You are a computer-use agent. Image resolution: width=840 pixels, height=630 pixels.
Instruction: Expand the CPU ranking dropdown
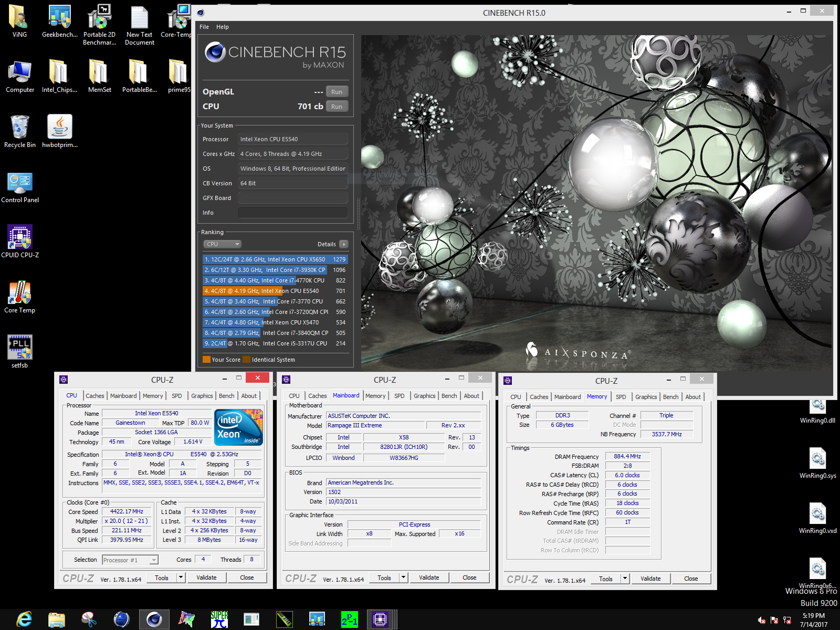coord(222,244)
